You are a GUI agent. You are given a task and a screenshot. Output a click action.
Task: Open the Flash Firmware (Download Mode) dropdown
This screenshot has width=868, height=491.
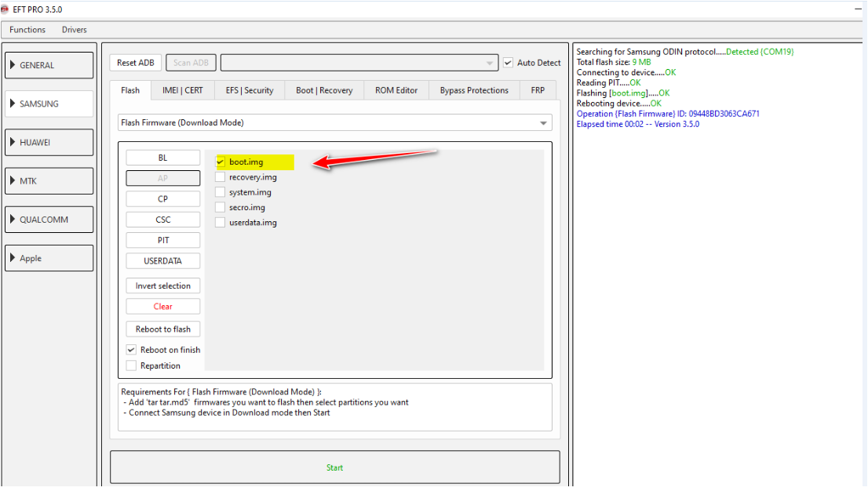[x=335, y=123]
